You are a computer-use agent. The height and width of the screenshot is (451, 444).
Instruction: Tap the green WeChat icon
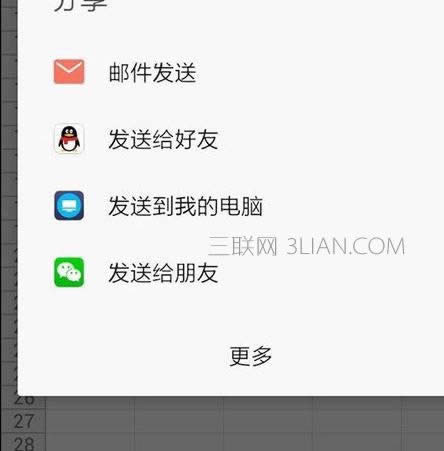click(69, 272)
